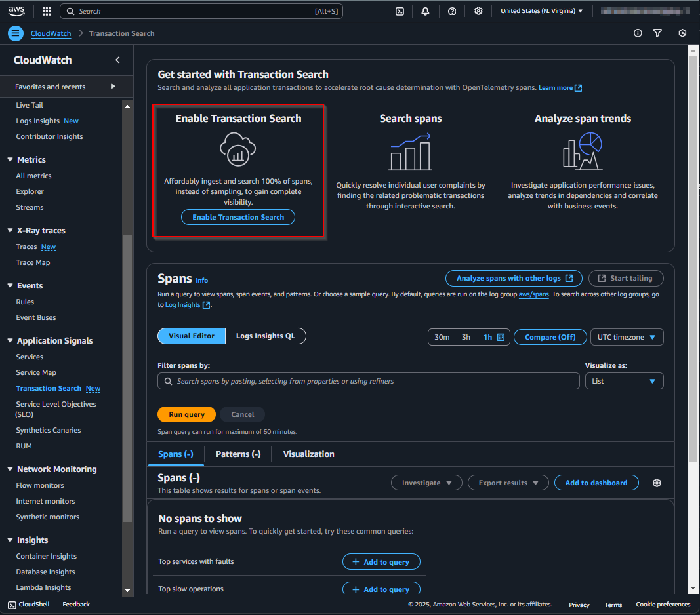700x615 pixels.
Task: Open the AWS account settings gear
Action: click(x=478, y=10)
